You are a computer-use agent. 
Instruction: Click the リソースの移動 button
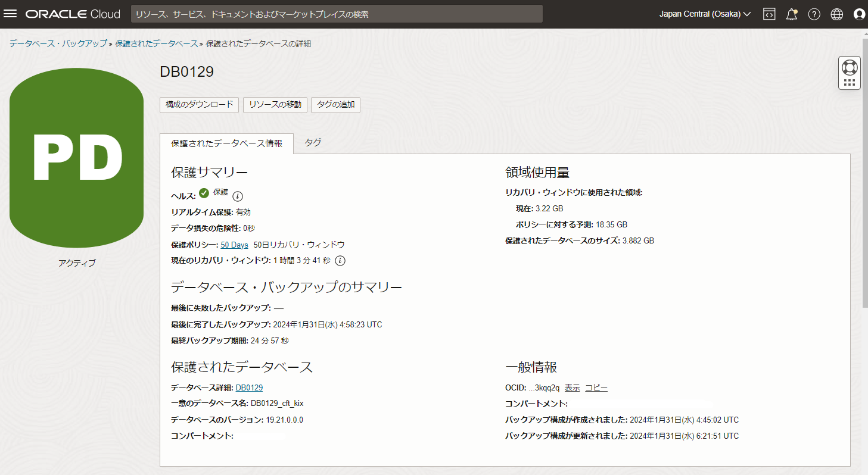pos(275,105)
